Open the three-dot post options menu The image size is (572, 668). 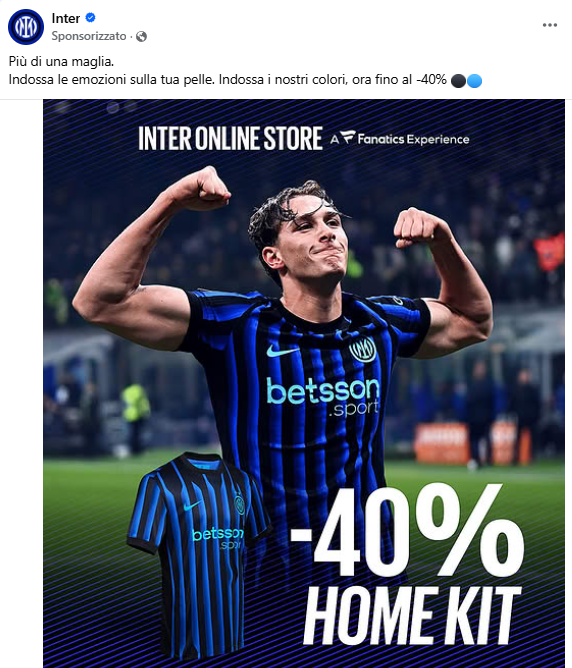pyautogui.click(x=549, y=25)
